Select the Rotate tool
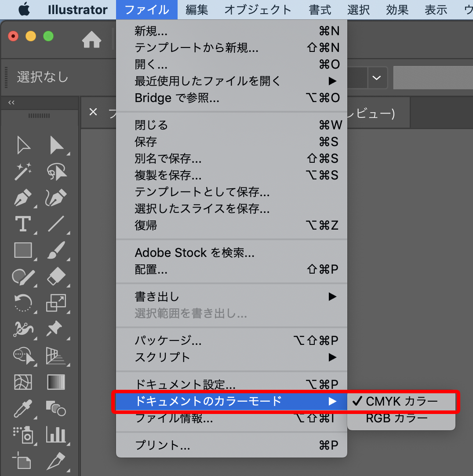This screenshot has width=473, height=476. coord(23,303)
